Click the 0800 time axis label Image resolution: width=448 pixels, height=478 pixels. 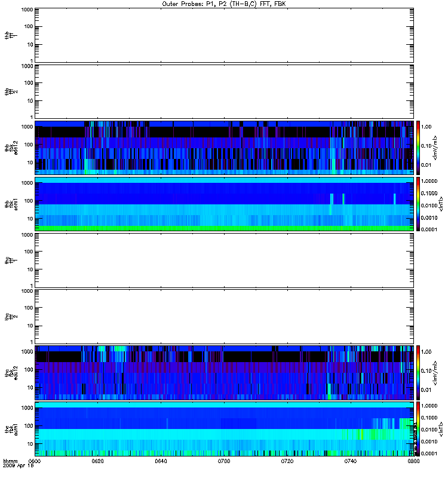pos(413,461)
